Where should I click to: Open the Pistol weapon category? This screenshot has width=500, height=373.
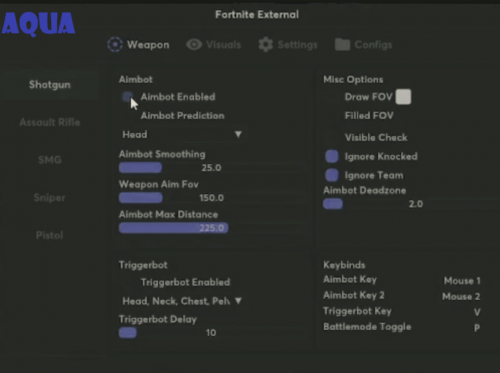(x=50, y=235)
